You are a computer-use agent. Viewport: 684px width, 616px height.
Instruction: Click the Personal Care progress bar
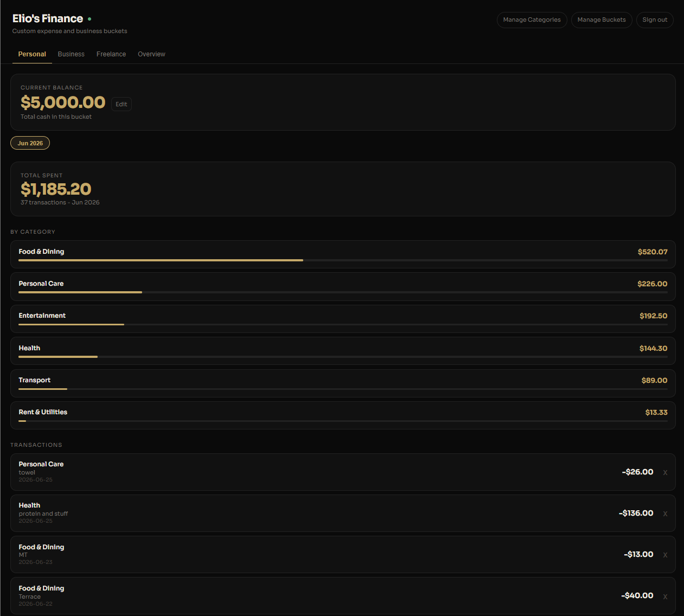343,292
